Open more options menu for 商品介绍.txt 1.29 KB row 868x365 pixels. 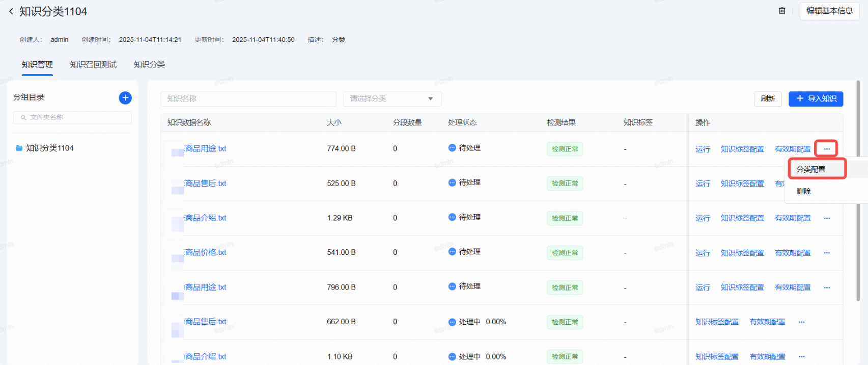[827, 218]
